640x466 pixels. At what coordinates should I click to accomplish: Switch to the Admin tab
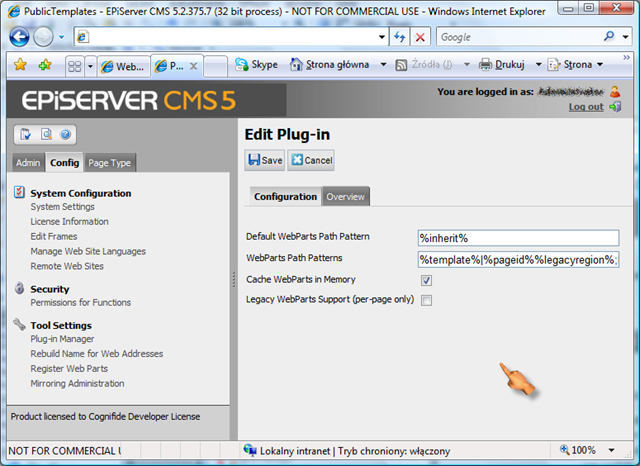(28, 163)
